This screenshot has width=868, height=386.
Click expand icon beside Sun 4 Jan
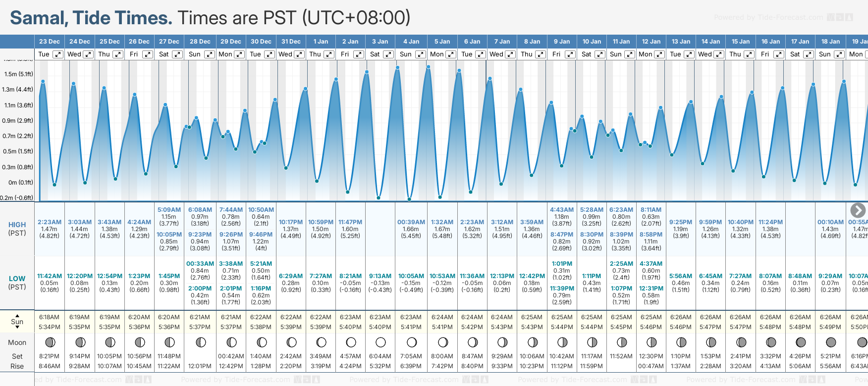(420, 54)
